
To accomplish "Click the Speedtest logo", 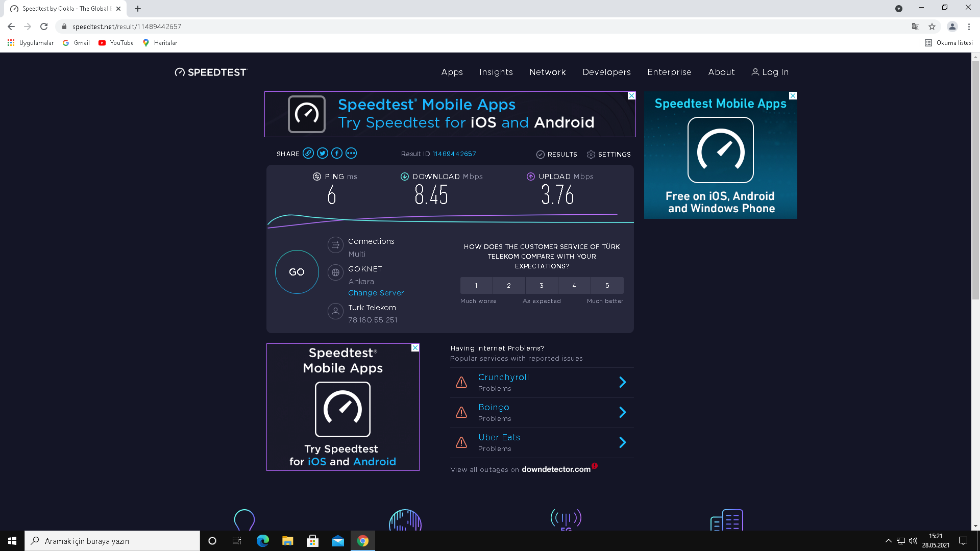I will (211, 72).
